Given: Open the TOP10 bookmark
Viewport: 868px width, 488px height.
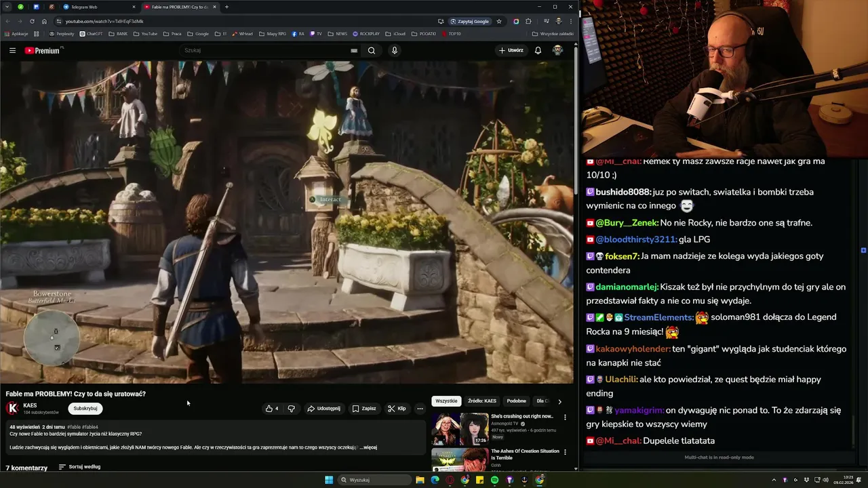Looking at the screenshot, I should point(451,33).
